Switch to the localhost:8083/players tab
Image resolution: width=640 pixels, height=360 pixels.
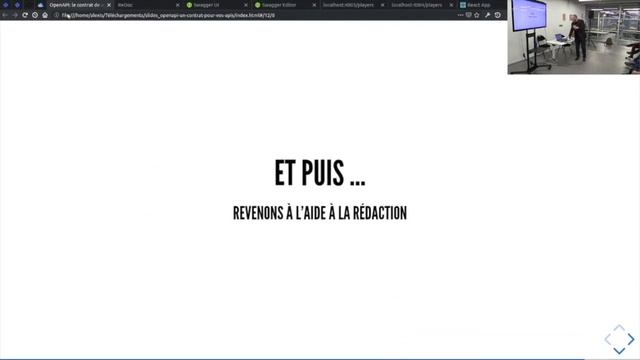[x=353, y=5]
